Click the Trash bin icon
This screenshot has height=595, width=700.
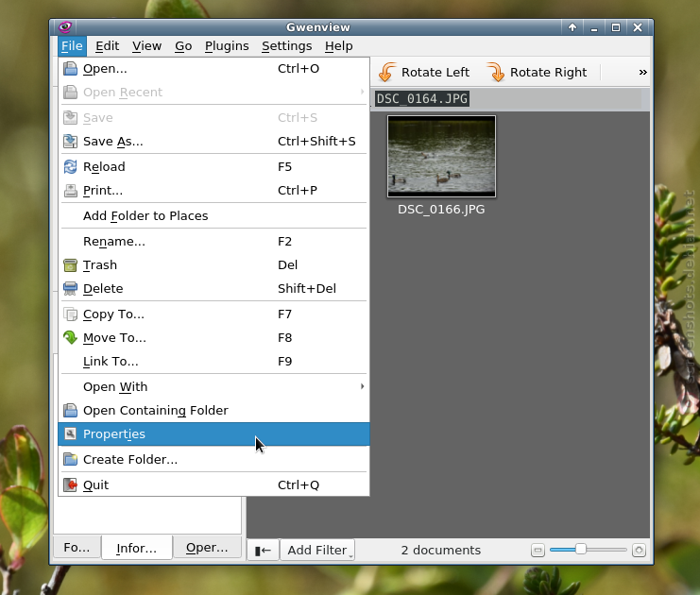pyautogui.click(x=70, y=265)
